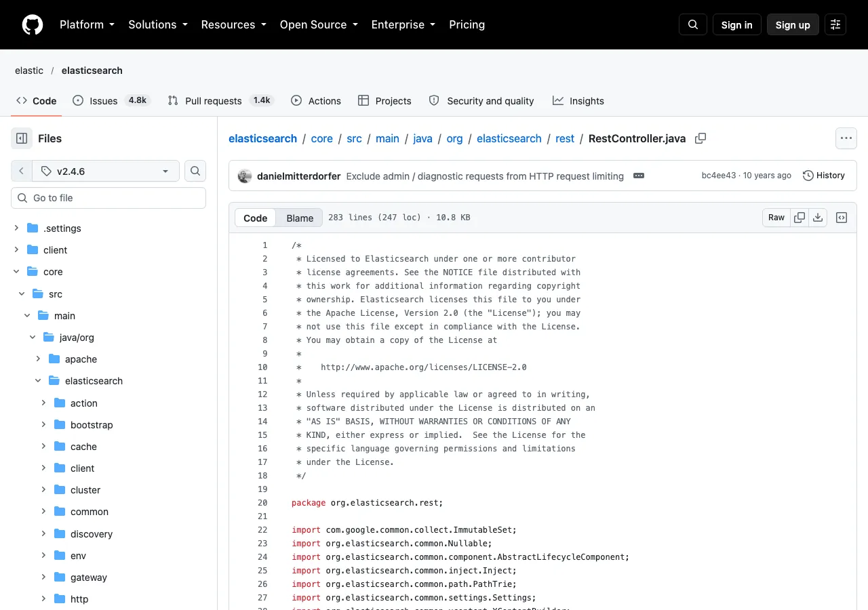
Task: Open the Insights tab
Action: (x=578, y=100)
